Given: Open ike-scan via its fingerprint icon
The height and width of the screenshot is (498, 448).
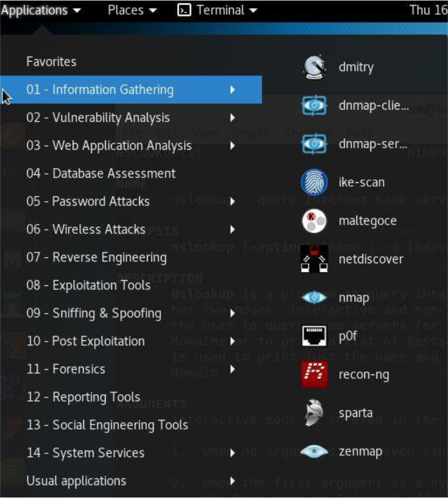Looking at the screenshot, I should pos(314,182).
